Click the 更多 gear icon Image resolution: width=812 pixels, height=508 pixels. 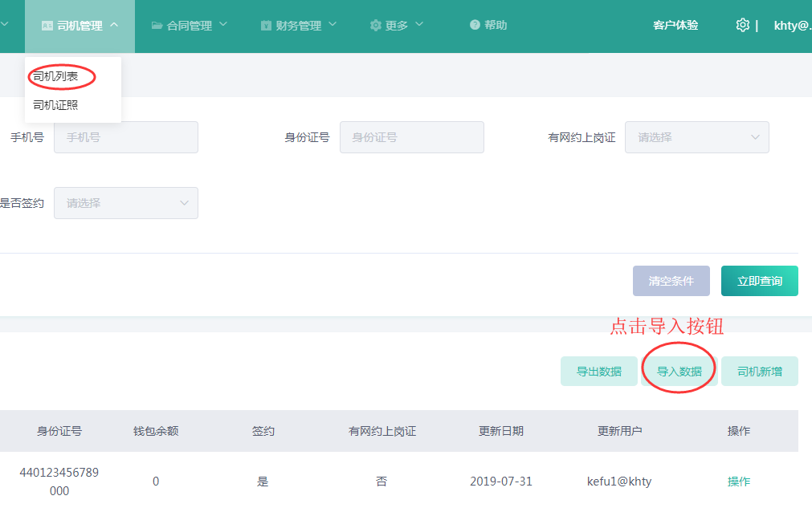375,26
